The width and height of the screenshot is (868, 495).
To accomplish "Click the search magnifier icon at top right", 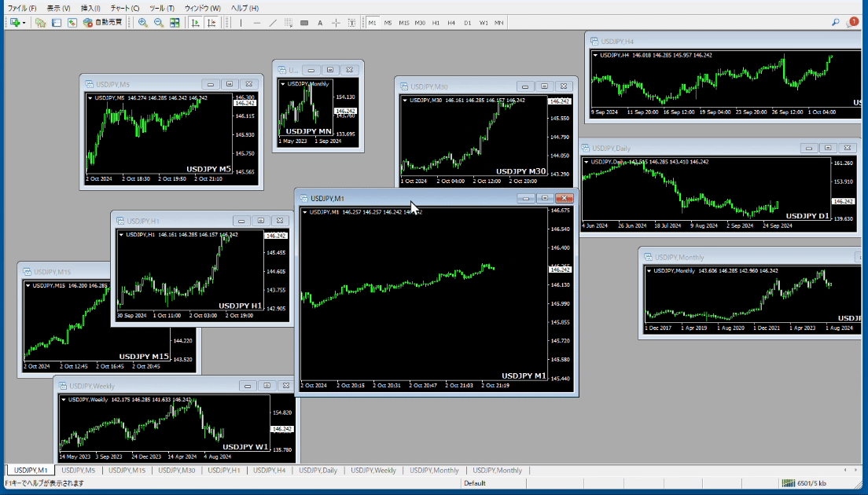I will (x=835, y=23).
